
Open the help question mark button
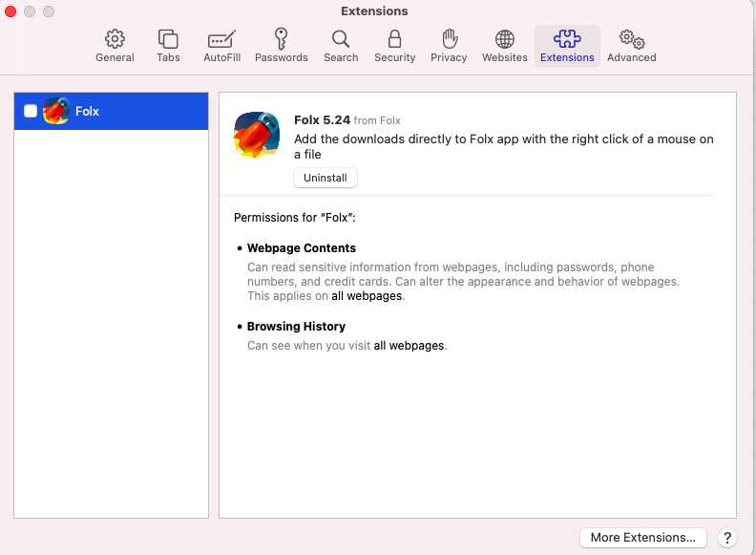727,537
